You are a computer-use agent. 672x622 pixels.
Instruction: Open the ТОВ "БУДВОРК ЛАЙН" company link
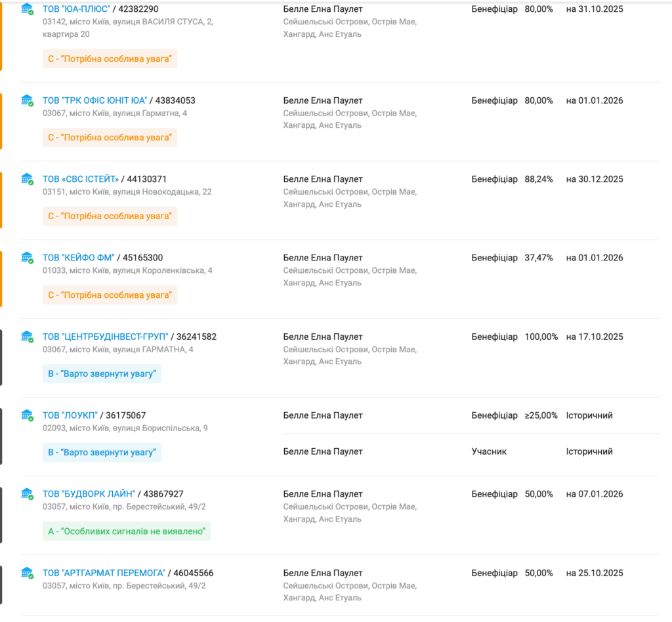[89, 494]
